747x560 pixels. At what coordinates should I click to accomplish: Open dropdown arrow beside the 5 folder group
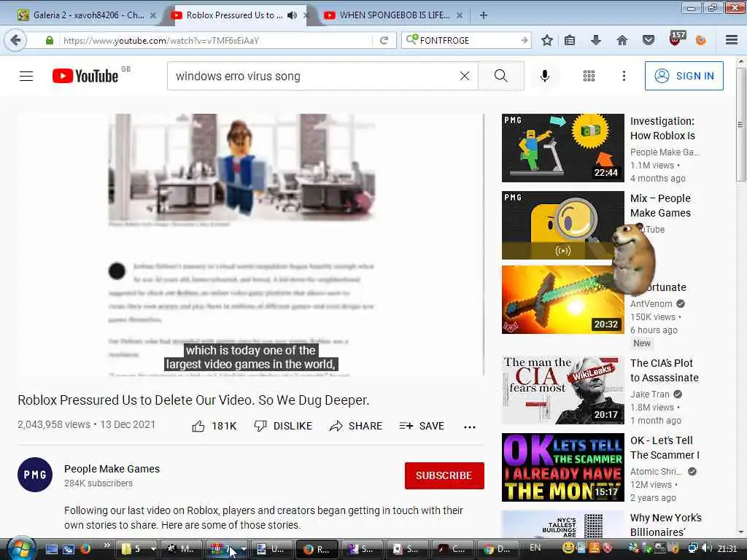[x=153, y=549]
